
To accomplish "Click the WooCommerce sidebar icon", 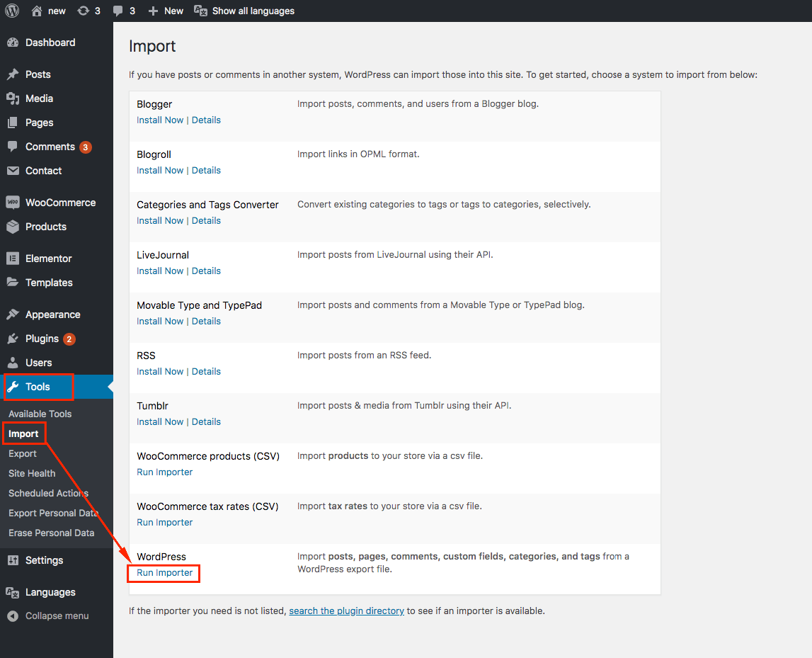I will (13, 203).
